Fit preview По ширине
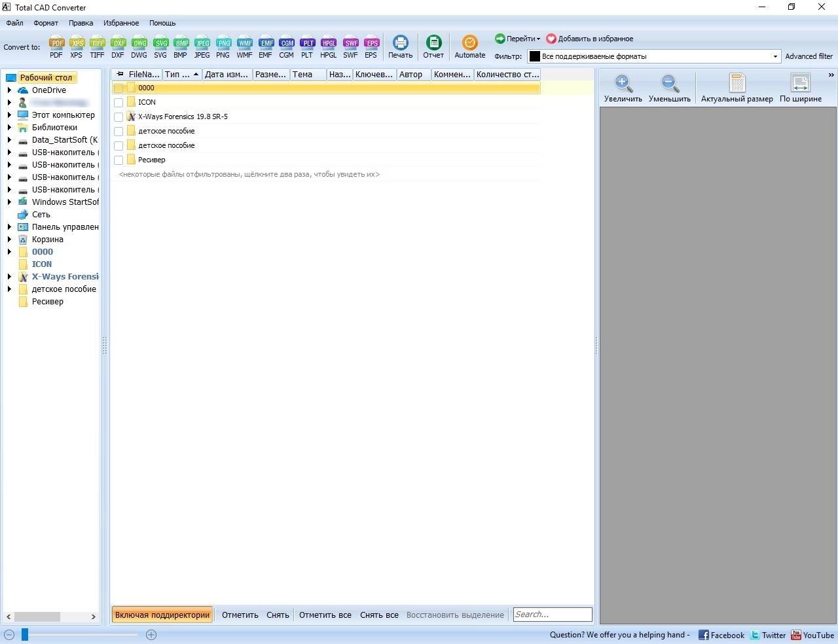Viewport: 838px width, 644px height. [801, 88]
